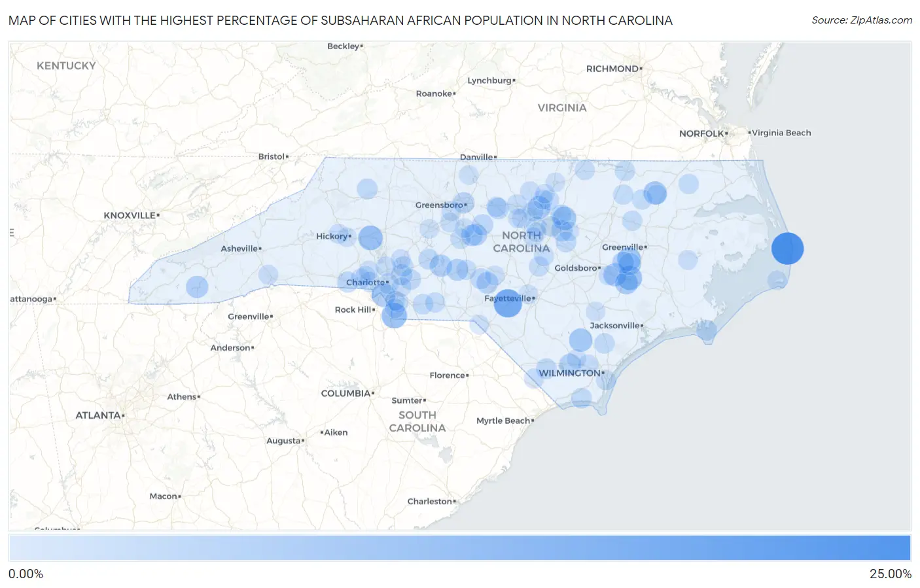
Task: Click the large dark bubble on the Outer Banks coast
Action: coord(787,249)
